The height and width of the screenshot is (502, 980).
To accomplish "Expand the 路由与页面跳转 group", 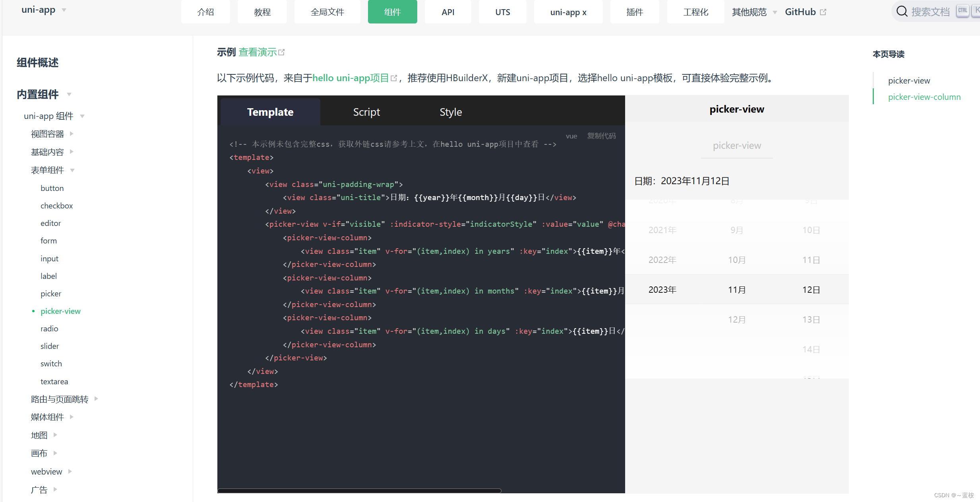I will [96, 399].
